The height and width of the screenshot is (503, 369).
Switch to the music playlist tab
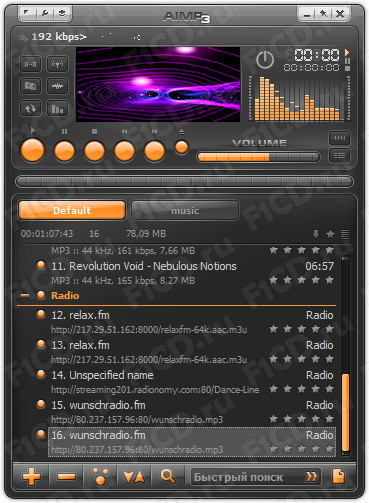click(185, 210)
